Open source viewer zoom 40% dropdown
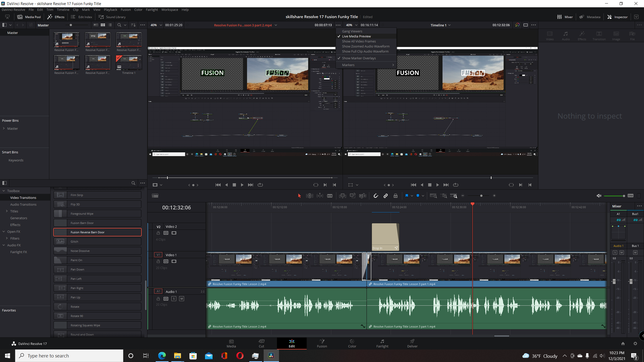 [x=156, y=25]
